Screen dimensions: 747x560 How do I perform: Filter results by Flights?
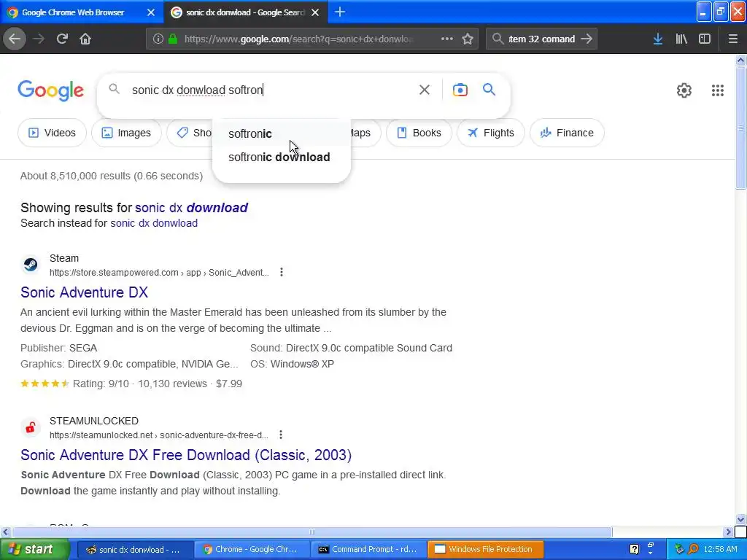491,133
